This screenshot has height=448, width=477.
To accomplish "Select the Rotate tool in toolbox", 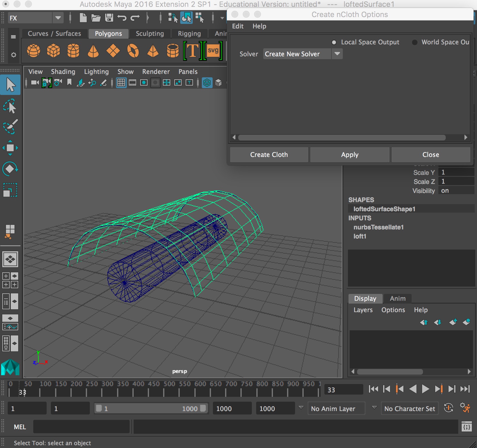I will point(10,169).
